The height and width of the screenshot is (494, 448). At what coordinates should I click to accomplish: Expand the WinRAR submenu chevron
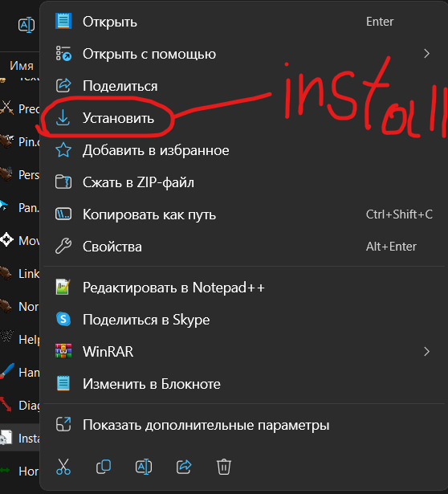(x=426, y=352)
